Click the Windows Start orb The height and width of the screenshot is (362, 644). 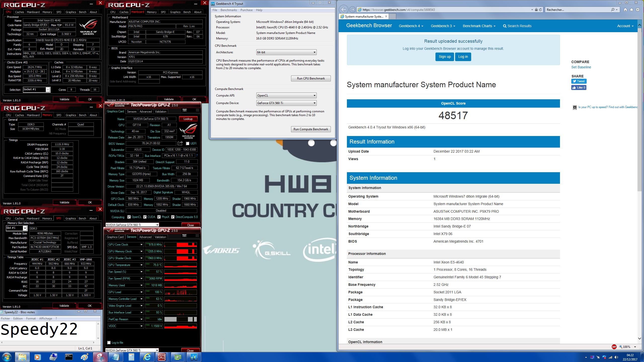click(7, 357)
